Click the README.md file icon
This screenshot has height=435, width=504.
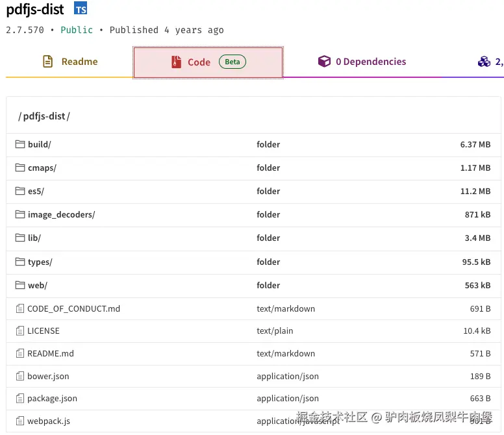pyautogui.click(x=20, y=353)
